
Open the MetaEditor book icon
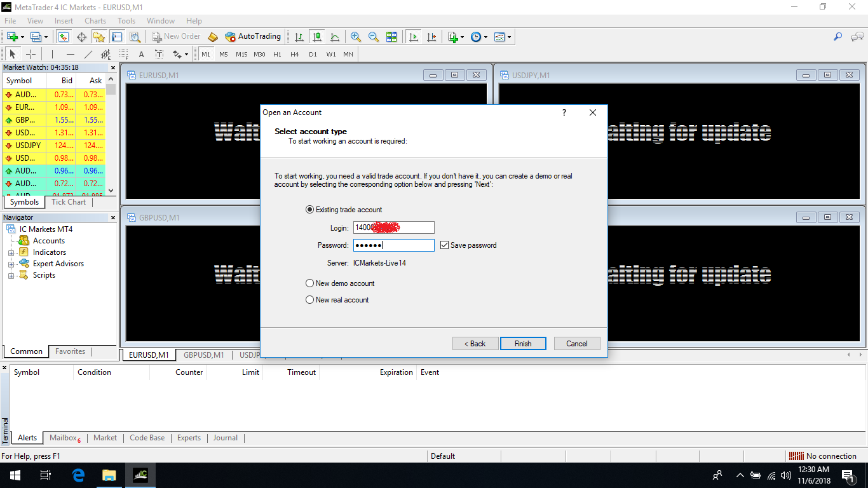[213, 37]
